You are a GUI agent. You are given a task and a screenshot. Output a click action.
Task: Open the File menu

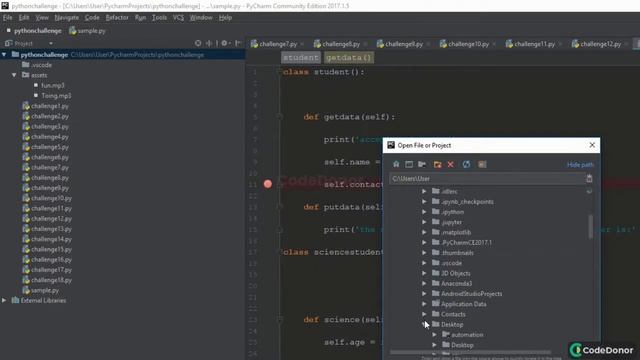point(8,18)
